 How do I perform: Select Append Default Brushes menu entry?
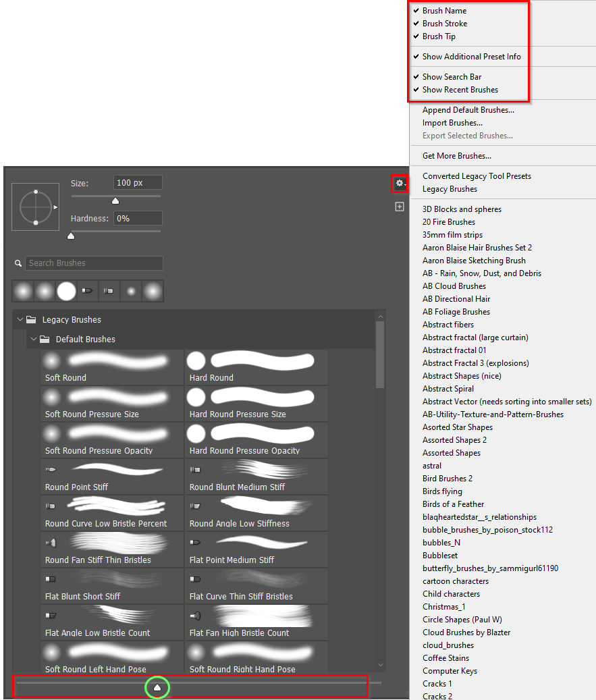click(468, 109)
